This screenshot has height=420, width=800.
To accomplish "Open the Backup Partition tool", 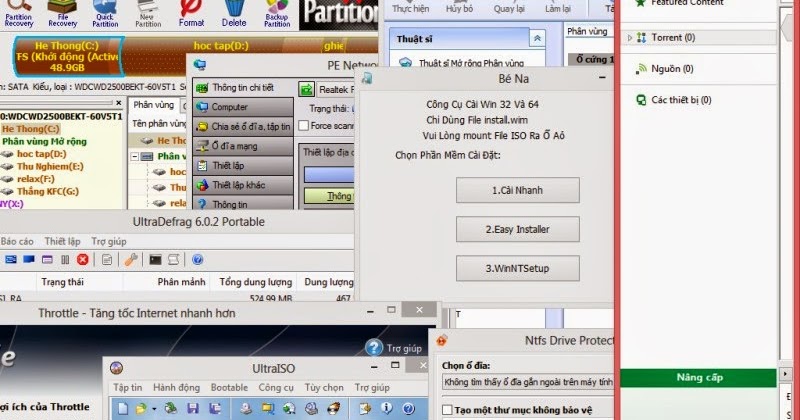I will coord(277,14).
